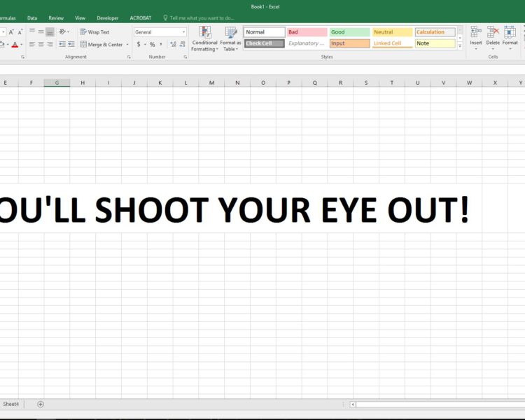The height and width of the screenshot is (420, 525).
Task: Apply the Input cell style
Action: pyautogui.click(x=349, y=43)
